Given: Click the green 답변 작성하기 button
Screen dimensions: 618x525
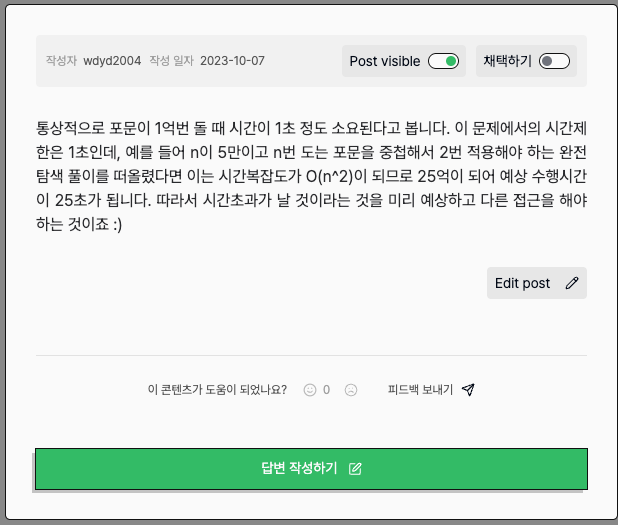Looking at the screenshot, I should [x=311, y=469].
